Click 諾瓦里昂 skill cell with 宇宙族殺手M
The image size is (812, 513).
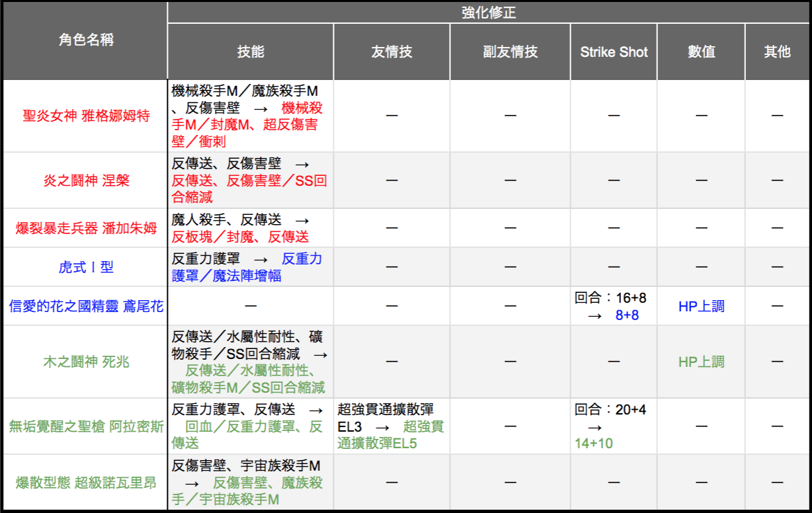(250, 483)
